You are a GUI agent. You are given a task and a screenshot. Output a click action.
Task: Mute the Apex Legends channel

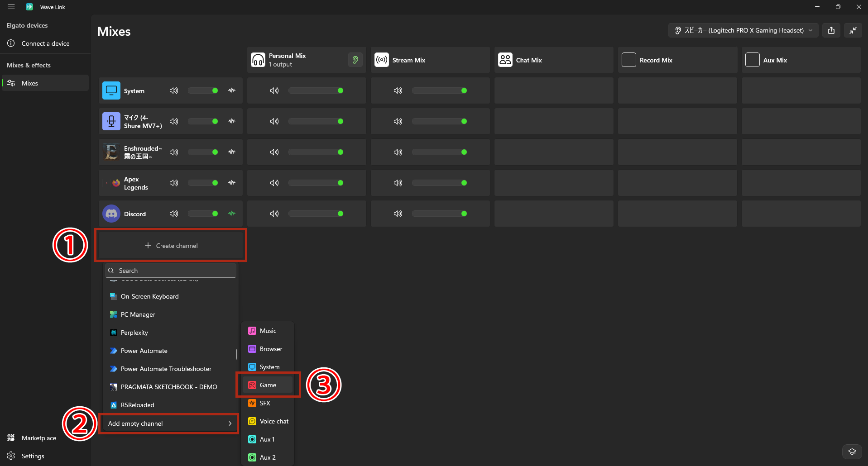[174, 183]
